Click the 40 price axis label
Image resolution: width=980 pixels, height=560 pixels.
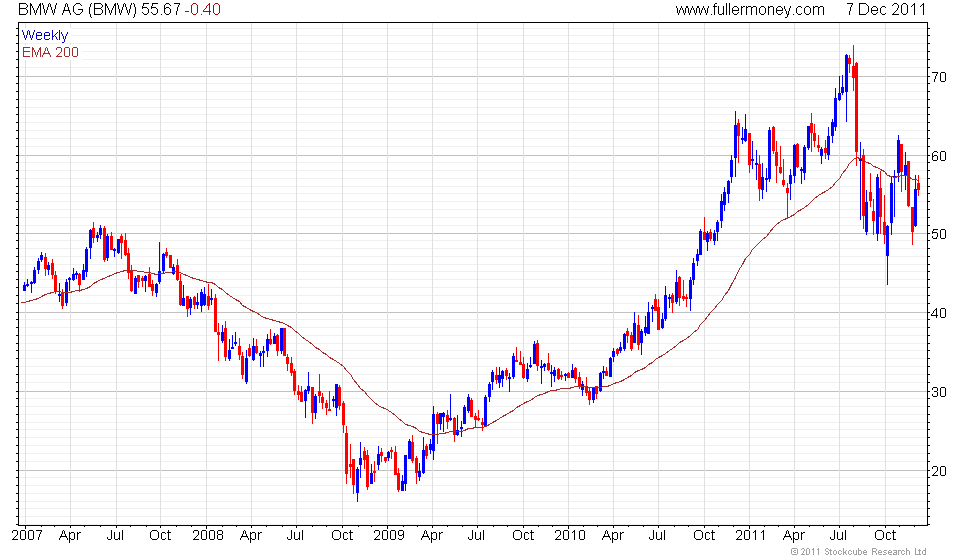[939, 313]
